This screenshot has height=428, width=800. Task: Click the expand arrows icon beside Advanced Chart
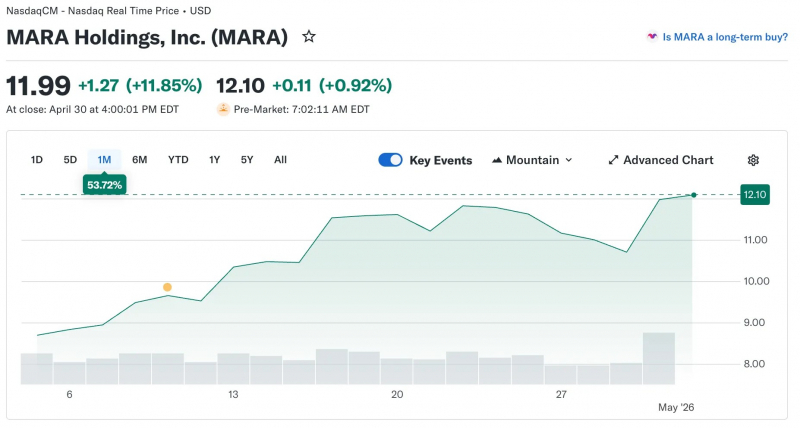(613, 160)
